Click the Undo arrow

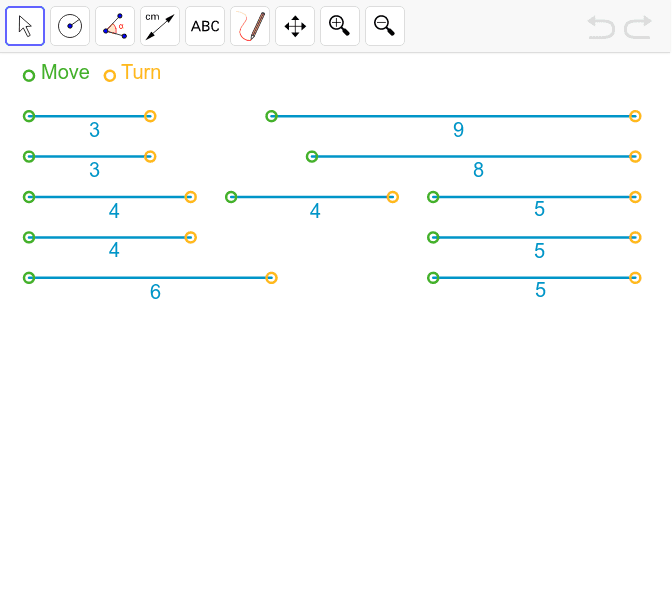pyautogui.click(x=601, y=27)
